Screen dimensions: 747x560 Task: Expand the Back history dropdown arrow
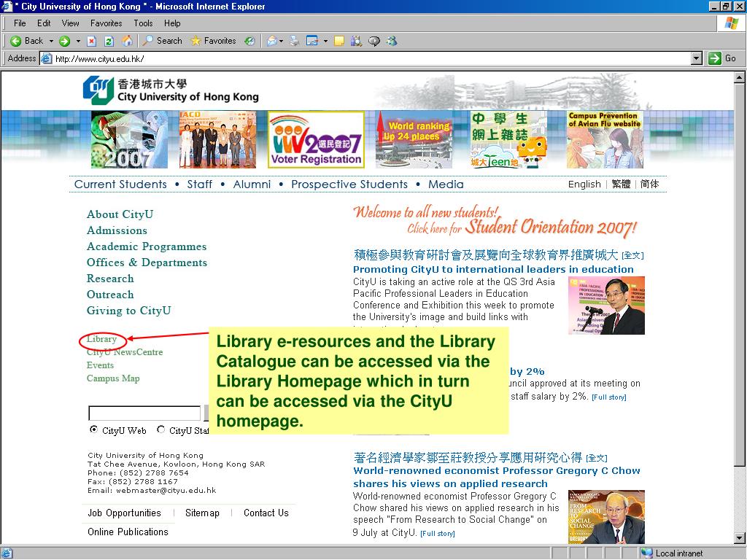51,42
